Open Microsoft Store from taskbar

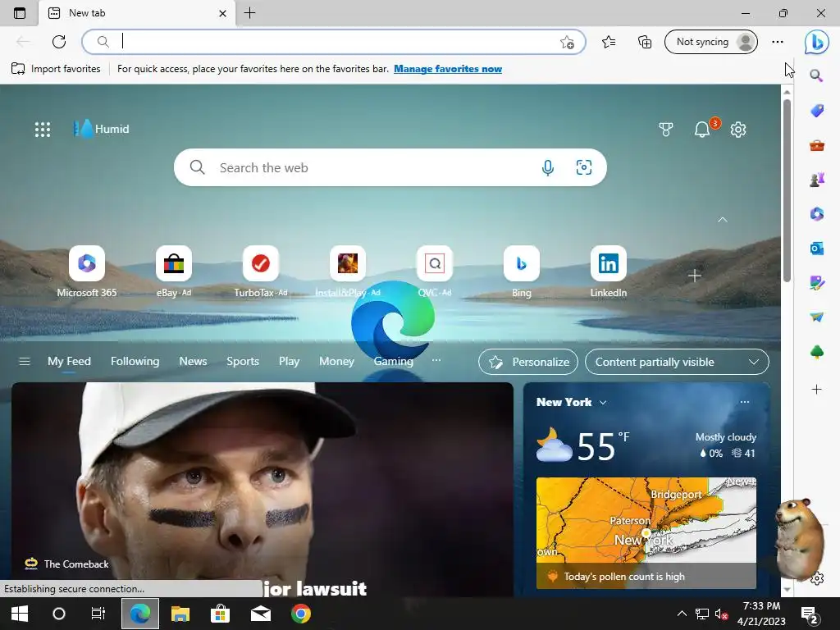(x=220, y=614)
